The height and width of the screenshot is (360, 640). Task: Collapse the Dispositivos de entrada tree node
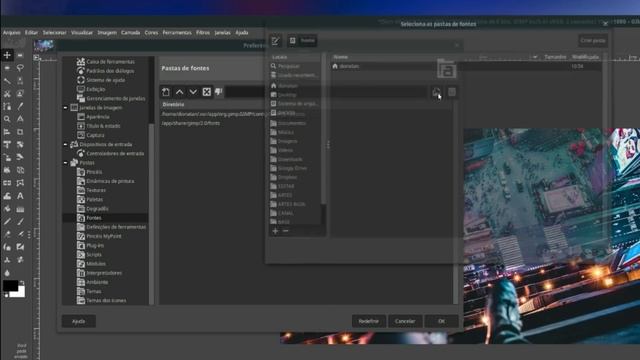click(65, 144)
